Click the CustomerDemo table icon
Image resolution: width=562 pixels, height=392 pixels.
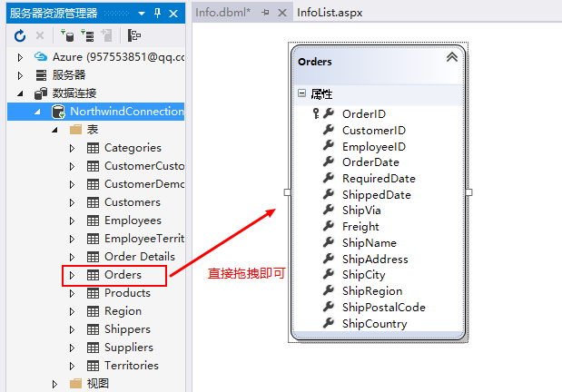[93, 184]
